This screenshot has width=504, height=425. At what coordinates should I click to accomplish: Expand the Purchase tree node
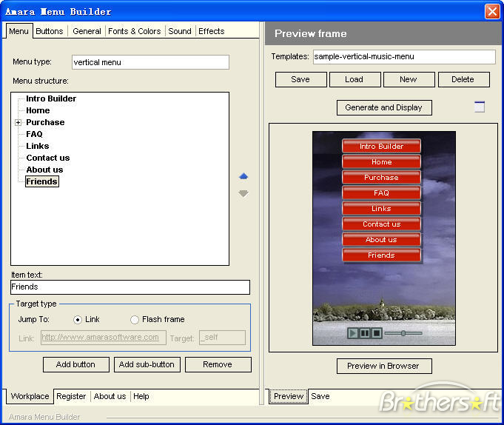click(x=18, y=122)
